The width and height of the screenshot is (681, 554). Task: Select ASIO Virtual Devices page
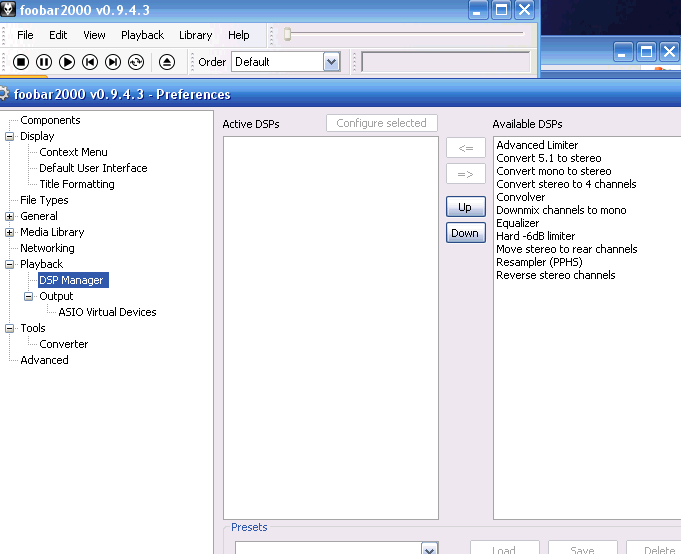point(107,312)
